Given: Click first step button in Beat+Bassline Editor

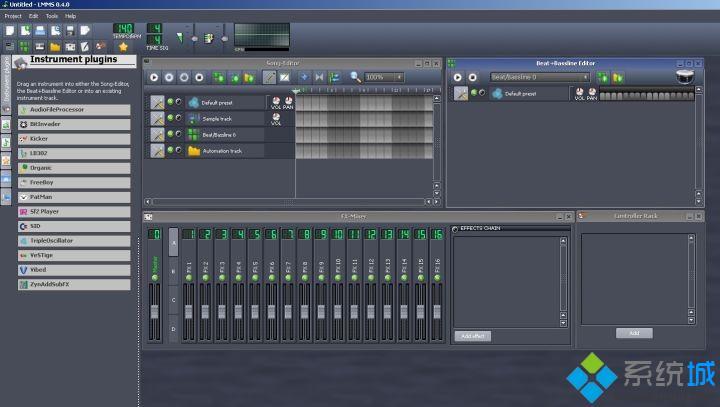Looking at the screenshot, I should pos(602,96).
